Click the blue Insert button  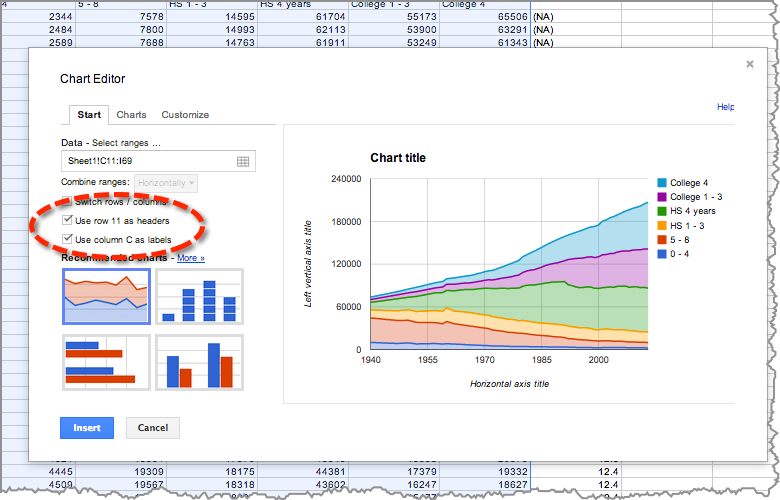tap(87, 428)
